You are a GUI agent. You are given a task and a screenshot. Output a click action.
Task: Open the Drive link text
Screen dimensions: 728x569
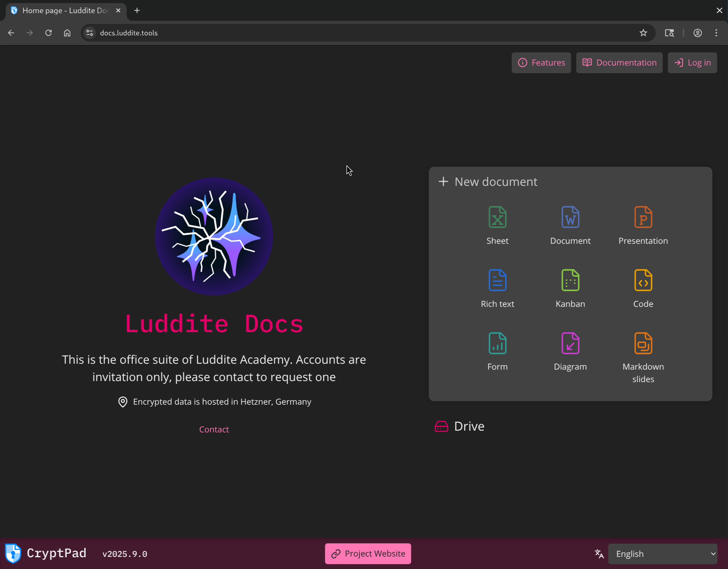[x=469, y=426]
